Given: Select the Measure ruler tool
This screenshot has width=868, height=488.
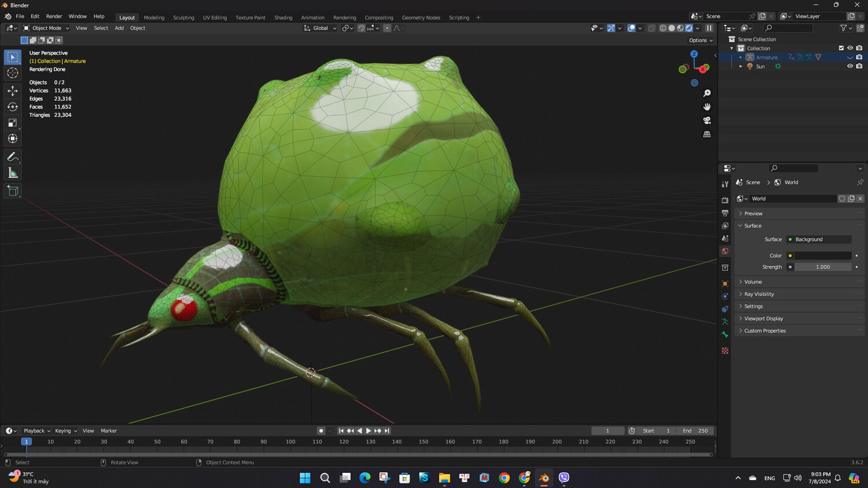Looking at the screenshot, I should [x=13, y=173].
